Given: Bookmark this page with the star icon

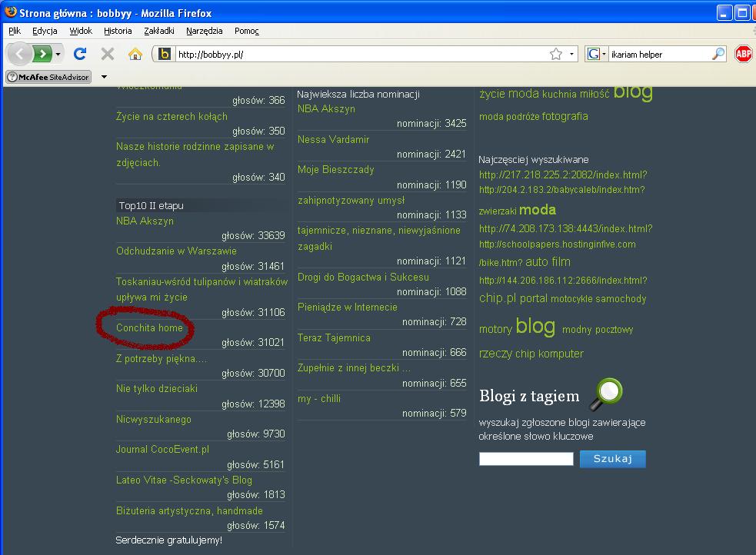Looking at the screenshot, I should pos(556,54).
